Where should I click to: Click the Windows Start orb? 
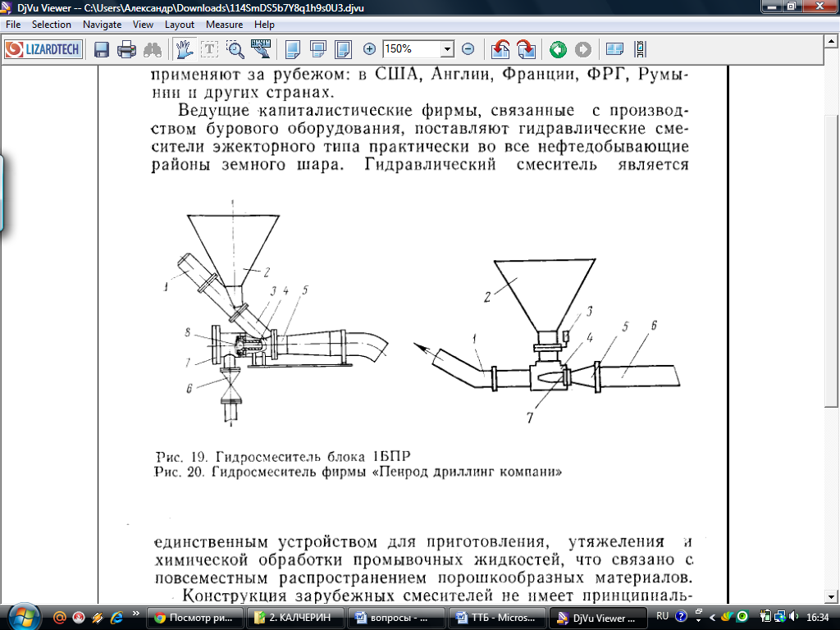[24, 617]
